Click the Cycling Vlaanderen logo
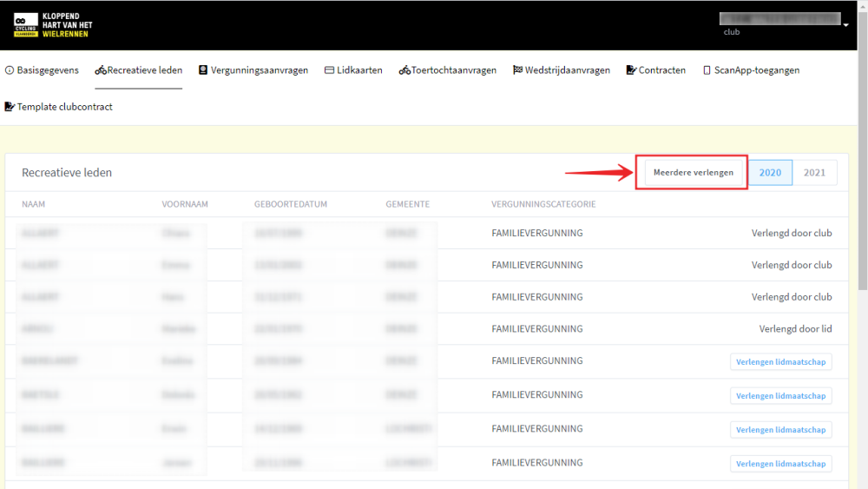This screenshot has height=489, width=868. point(53,25)
